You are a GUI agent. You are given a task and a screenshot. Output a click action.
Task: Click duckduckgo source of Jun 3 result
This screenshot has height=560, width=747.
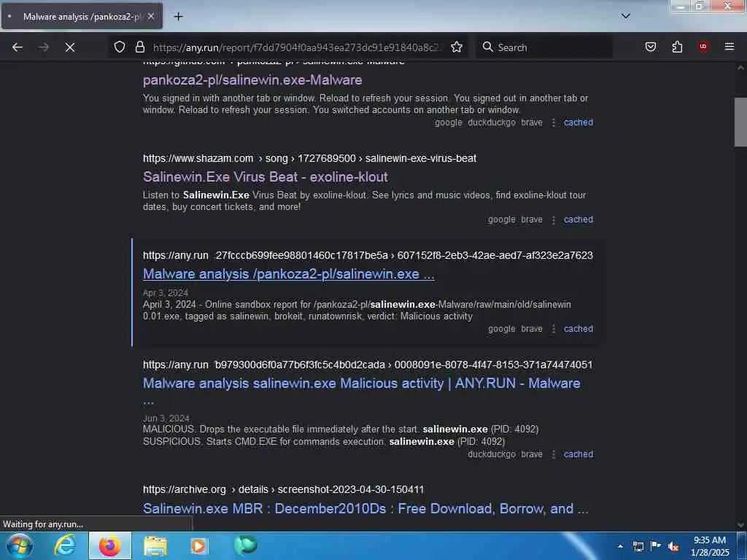point(492,454)
